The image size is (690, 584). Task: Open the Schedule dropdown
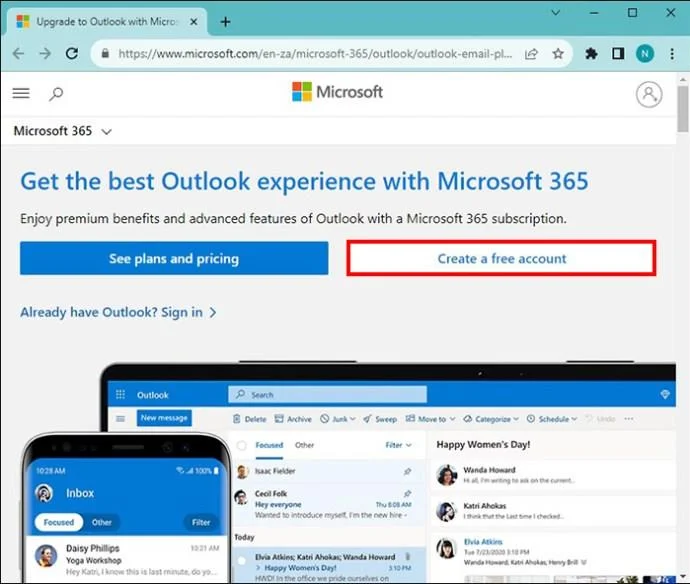click(552, 419)
